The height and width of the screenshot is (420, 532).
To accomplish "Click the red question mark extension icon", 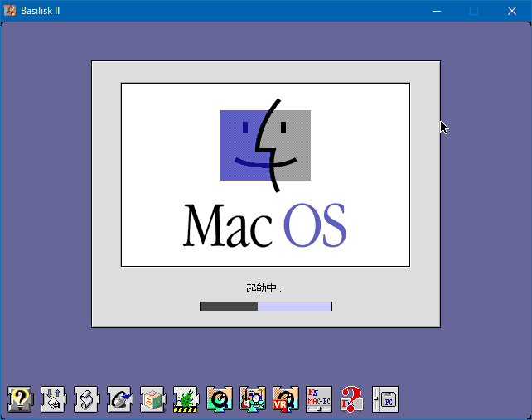I will pyautogui.click(x=352, y=399).
